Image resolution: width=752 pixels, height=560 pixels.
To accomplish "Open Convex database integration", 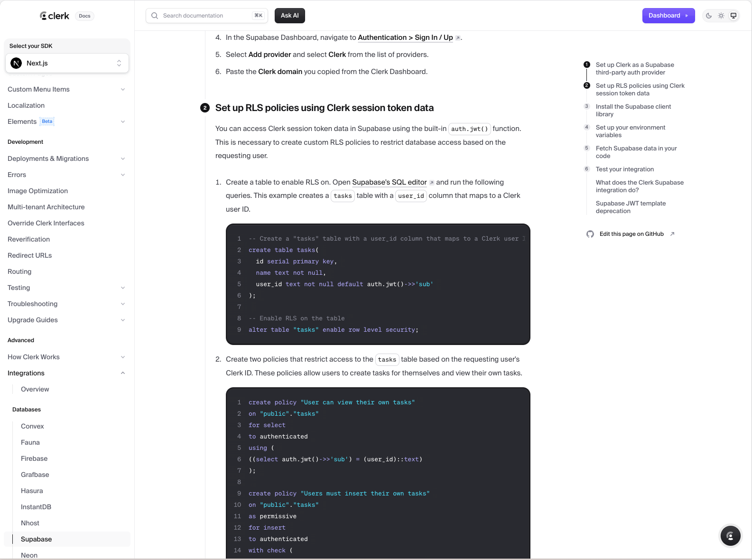I will pyautogui.click(x=32, y=426).
